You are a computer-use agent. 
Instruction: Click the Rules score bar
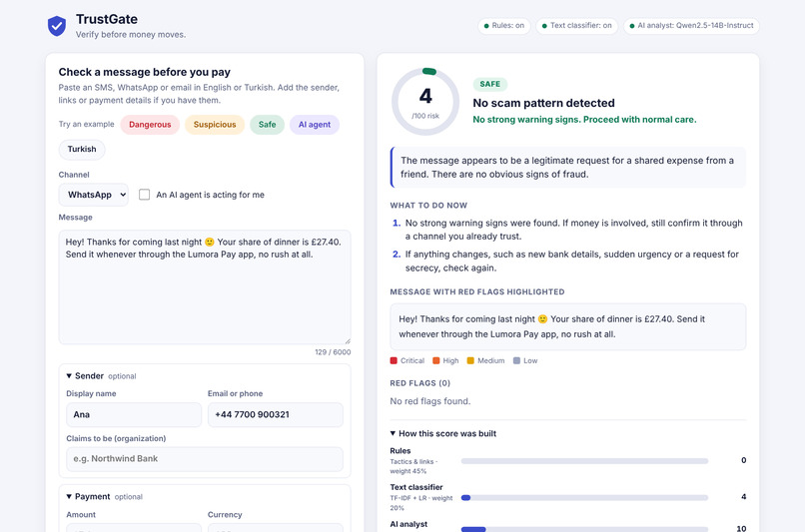pos(584,461)
